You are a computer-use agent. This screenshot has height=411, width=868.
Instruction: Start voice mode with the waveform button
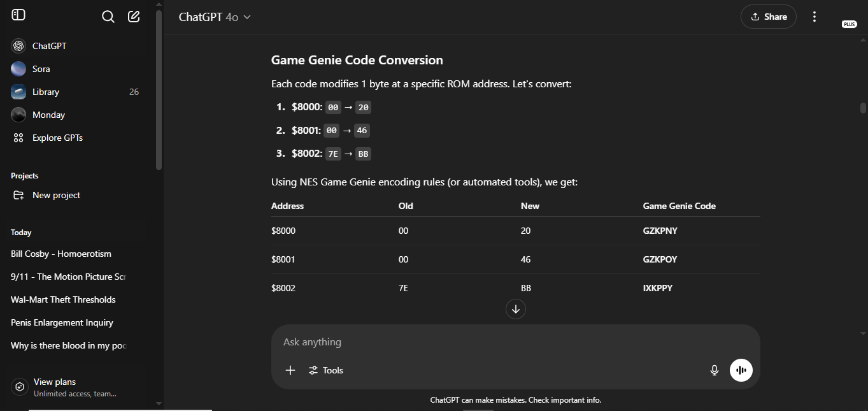pos(741,370)
